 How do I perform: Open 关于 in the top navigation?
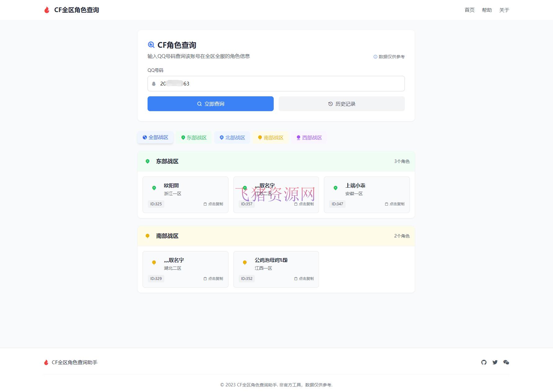point(504,10)
